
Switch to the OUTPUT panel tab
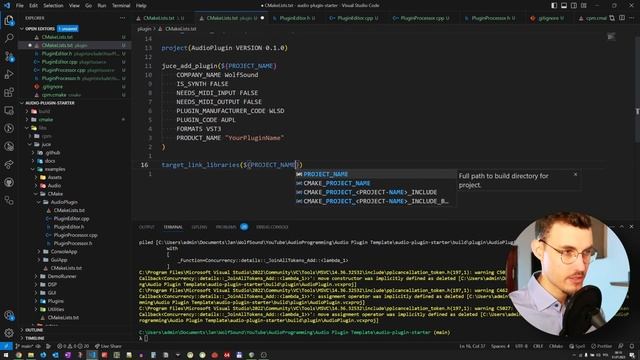[x=147, y=227]
